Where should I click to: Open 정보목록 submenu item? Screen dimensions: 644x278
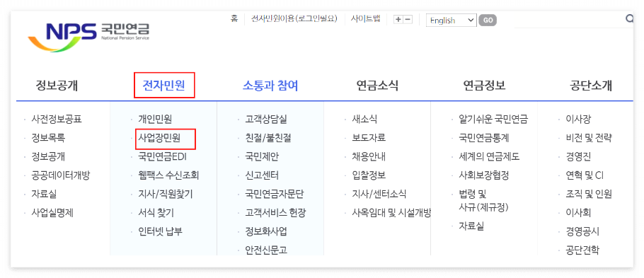pyautogui.click(x=48, y=138)
